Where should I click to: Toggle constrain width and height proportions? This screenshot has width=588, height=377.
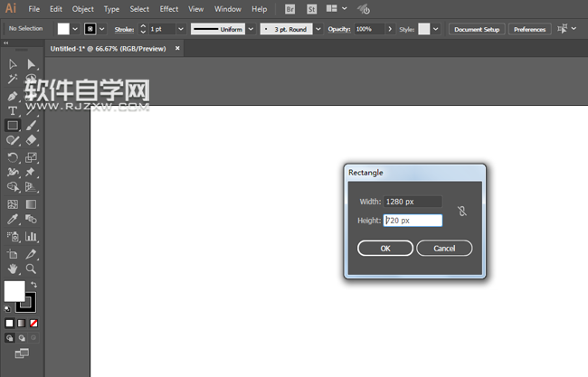(x=461, y=211)
